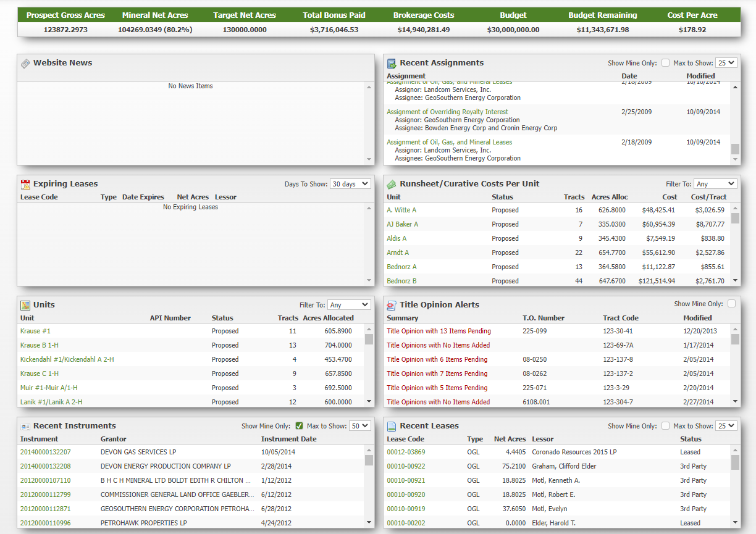Click the Expiring Leases calendar icon
Image resolution: width=756 pixels, height=534 pixels.
[25, 184]
